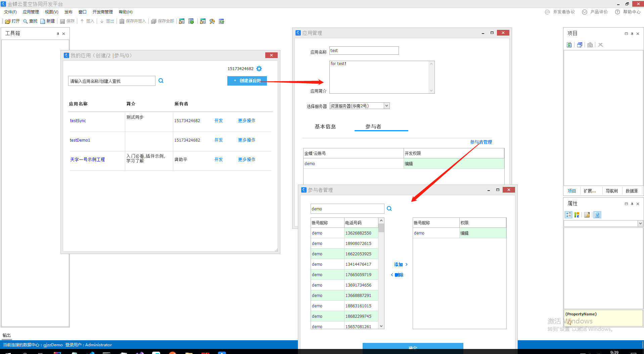Open the 应用管理 menu in menu bar
Screen dimensions: 644x354
31,12
